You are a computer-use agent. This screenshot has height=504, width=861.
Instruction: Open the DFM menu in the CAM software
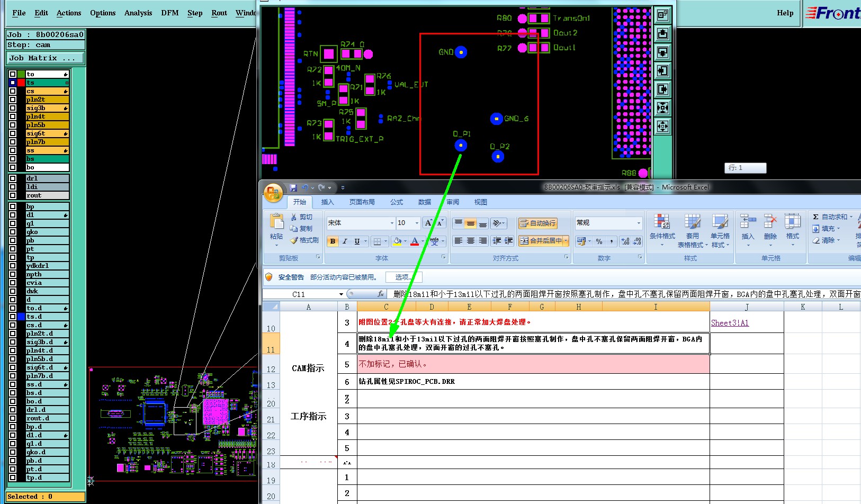(x=170, y=13)
